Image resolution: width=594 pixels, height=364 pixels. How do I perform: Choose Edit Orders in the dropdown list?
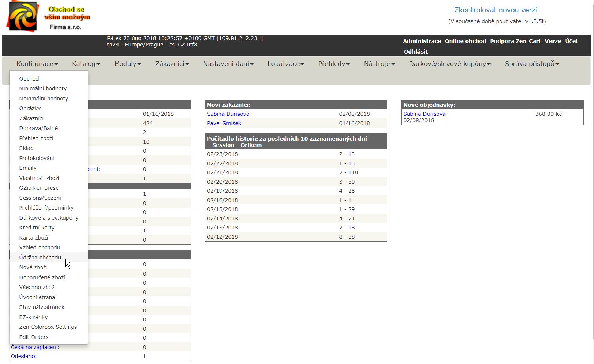pyautogui.click(x=34, y=337)
